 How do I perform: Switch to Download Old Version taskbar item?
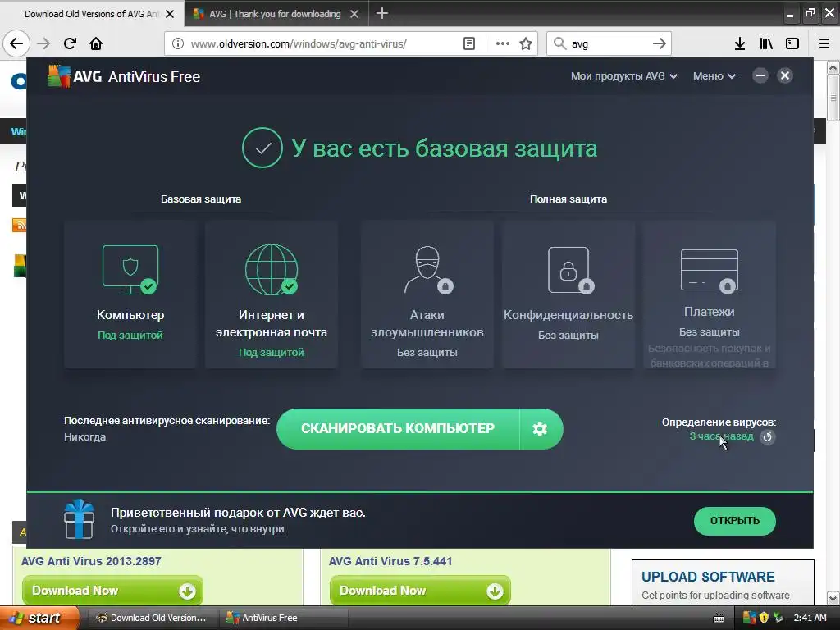click(151, 618)
